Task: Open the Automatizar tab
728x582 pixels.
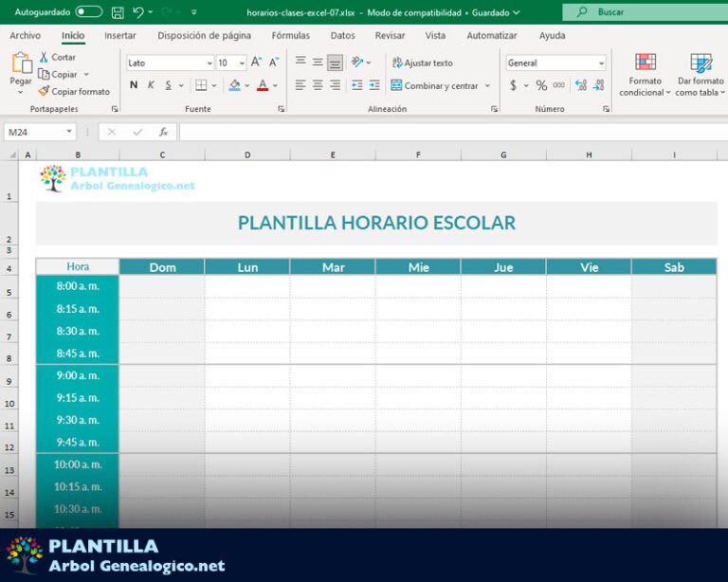Action: click(x=492, y=35)
